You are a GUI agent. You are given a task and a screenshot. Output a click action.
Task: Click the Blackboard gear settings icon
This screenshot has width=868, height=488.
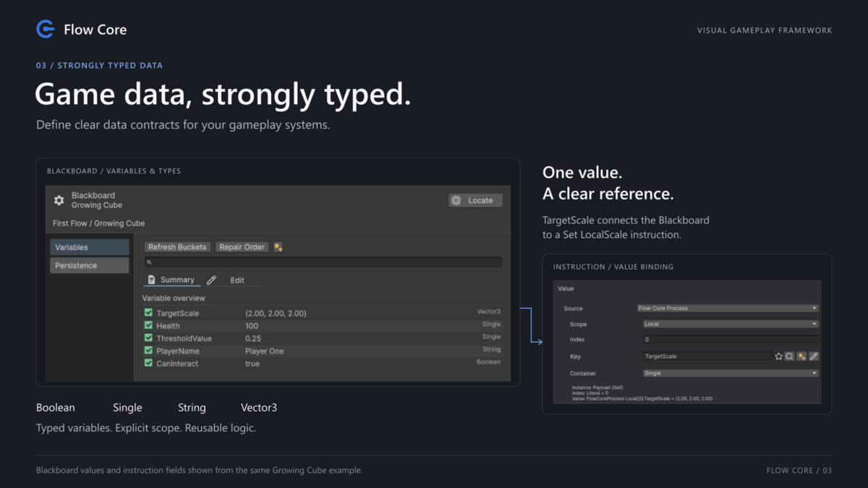coord(59,200)
